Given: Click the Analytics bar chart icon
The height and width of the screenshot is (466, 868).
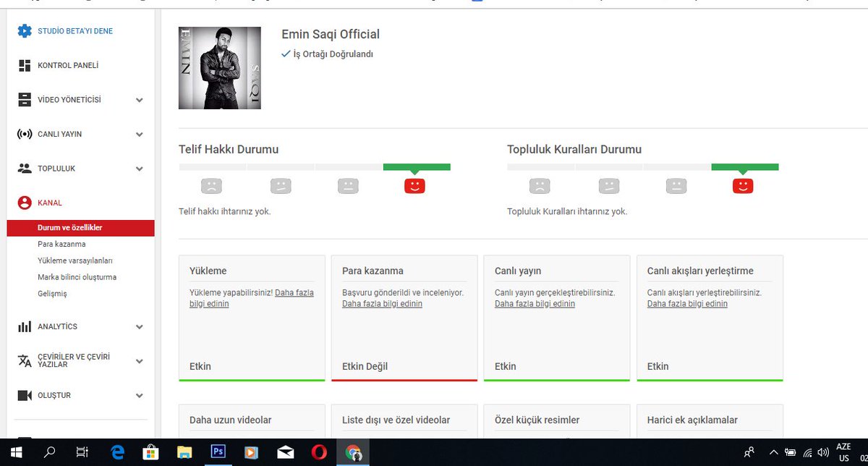Looking at the screenshot, I should [25, 327].
